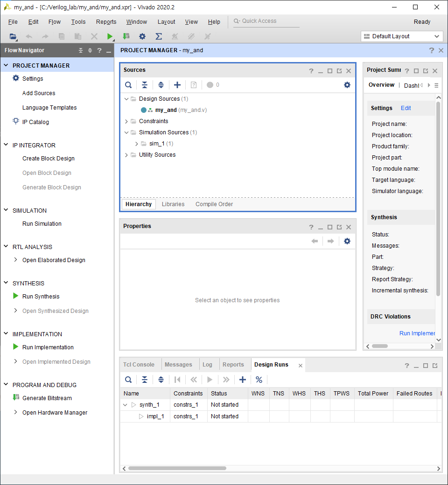Click the Show Percentage icon in Design Runs

pyautogui.click(x=259, y=380)
